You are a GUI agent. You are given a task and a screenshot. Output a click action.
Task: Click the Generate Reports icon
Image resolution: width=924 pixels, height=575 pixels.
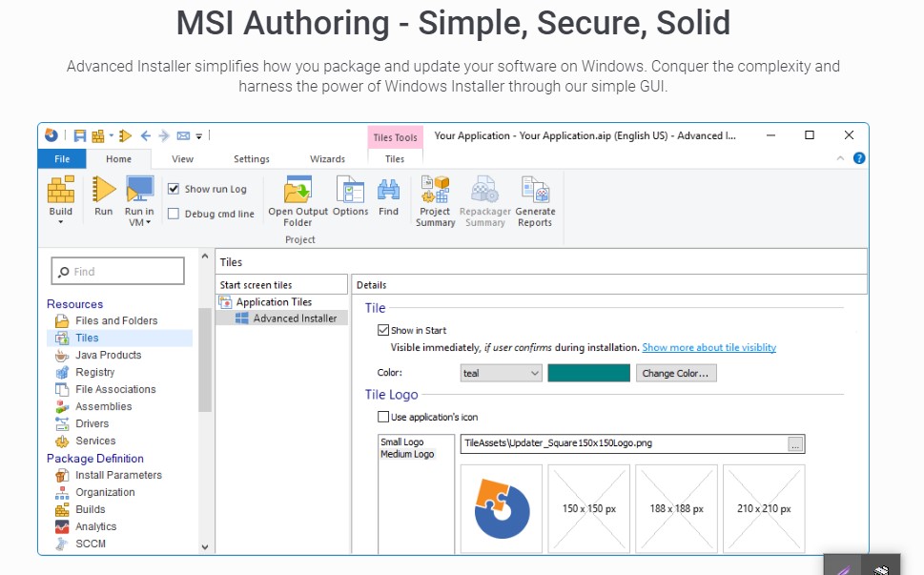[534, 190]
